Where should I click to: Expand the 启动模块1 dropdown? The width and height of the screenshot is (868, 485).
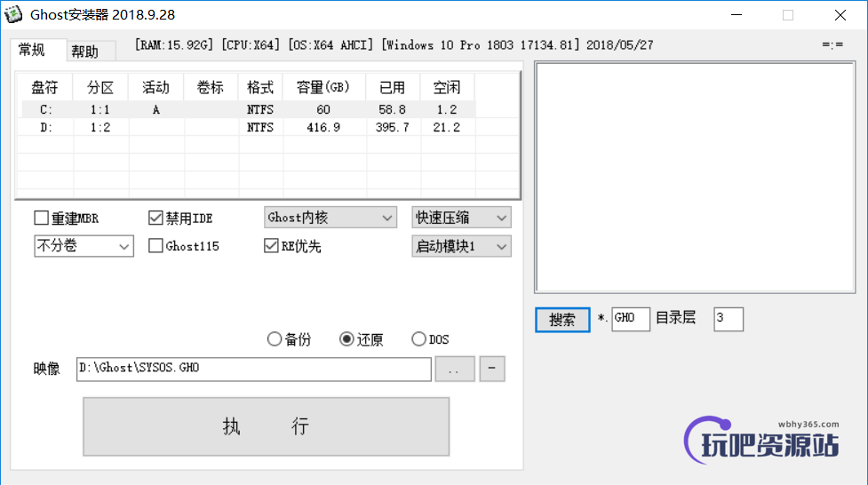click(461, 246)
